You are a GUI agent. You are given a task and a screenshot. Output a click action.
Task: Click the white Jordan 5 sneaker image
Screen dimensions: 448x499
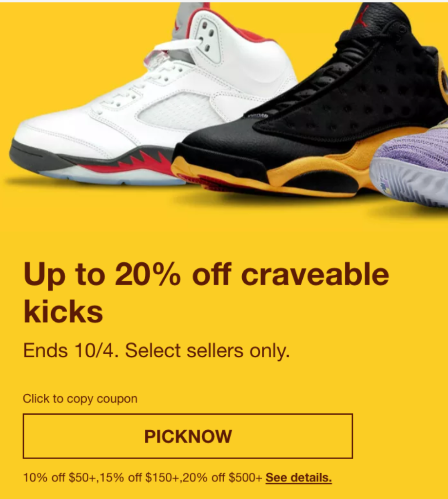(x=153, y=96)
